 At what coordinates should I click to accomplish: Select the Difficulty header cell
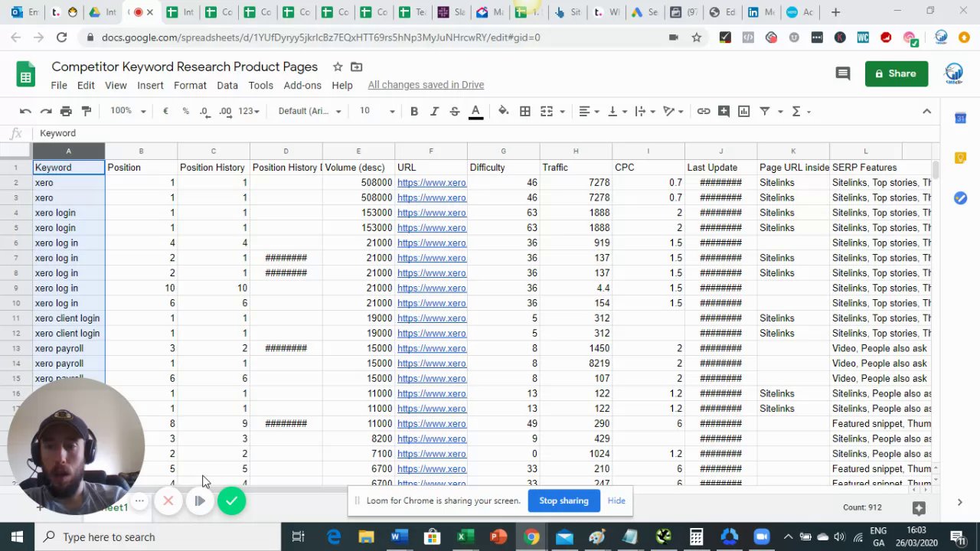click(x=504, y=168)
